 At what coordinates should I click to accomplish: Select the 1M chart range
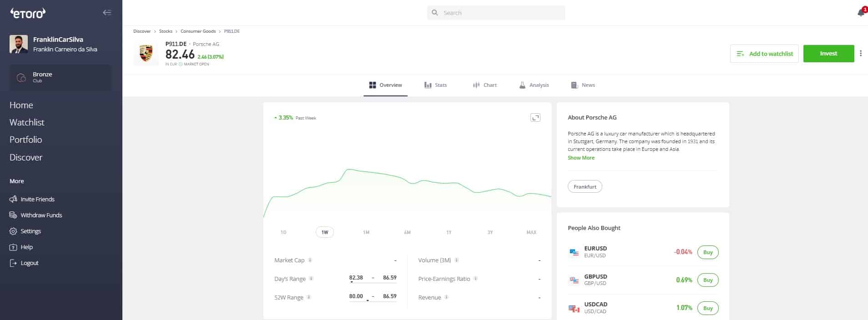pos(366,232)
